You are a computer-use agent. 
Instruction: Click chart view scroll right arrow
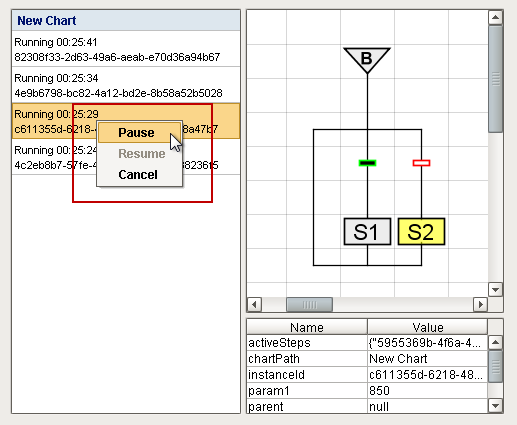click(480, 304)
